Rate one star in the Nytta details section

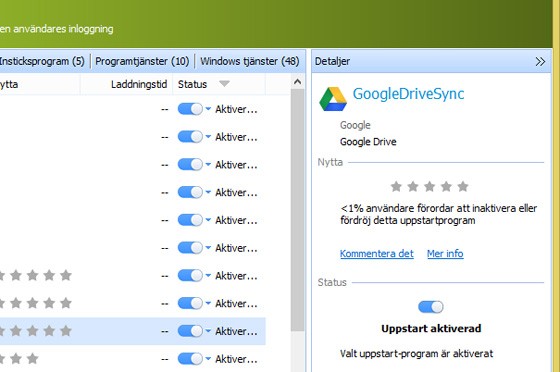click(396, 186)
